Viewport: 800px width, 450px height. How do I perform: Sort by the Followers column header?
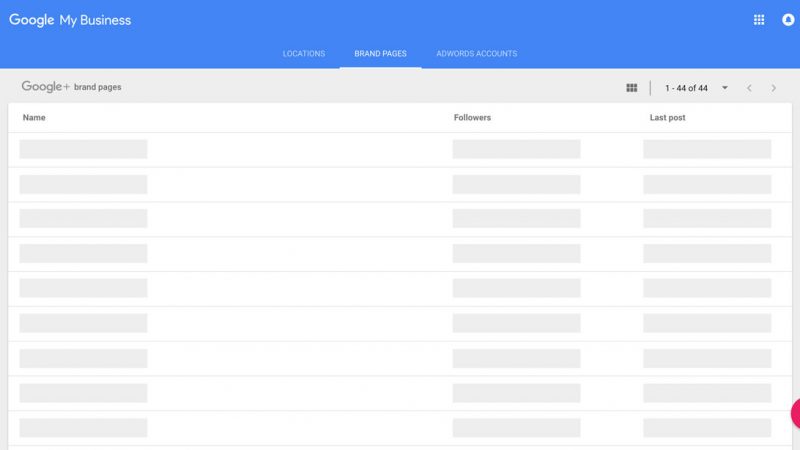coord(472,118)
